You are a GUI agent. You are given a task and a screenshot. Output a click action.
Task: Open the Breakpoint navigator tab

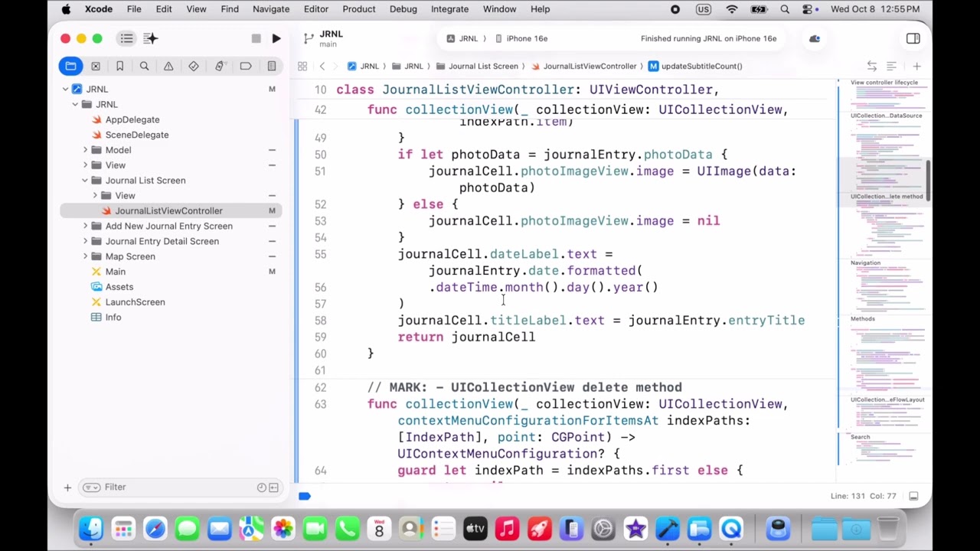click(246, 66)
